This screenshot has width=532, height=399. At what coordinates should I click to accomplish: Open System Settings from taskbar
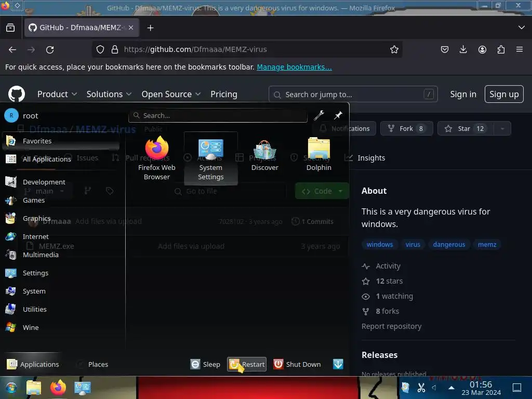pos(83,387)
